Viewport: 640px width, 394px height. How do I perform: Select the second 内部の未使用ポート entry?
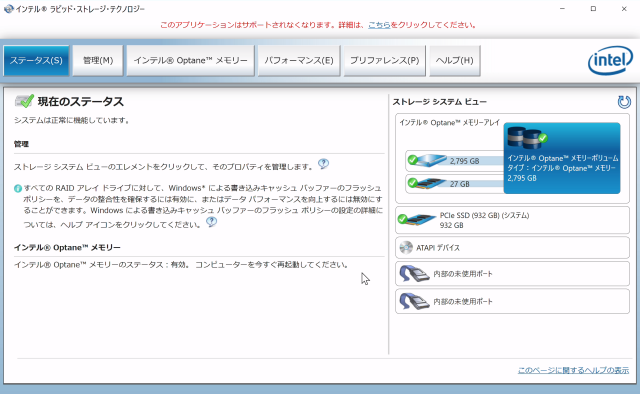click(512, 301)
